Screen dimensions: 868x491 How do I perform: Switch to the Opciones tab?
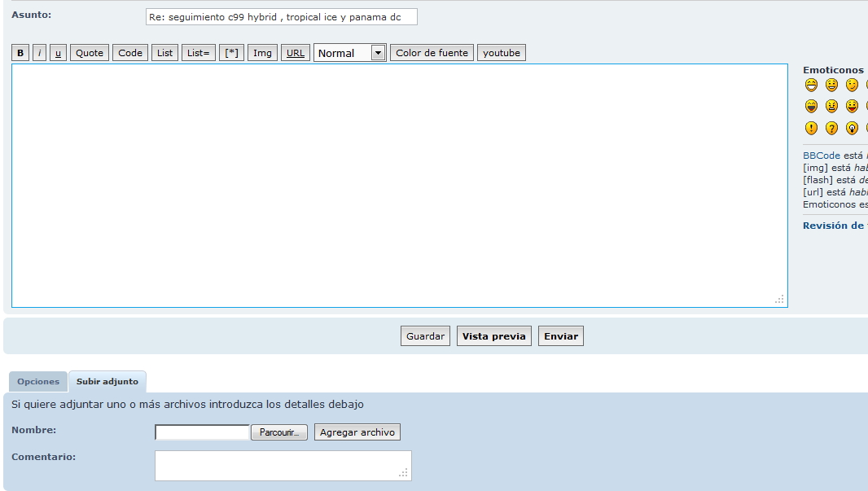click(x=38, y=381)
